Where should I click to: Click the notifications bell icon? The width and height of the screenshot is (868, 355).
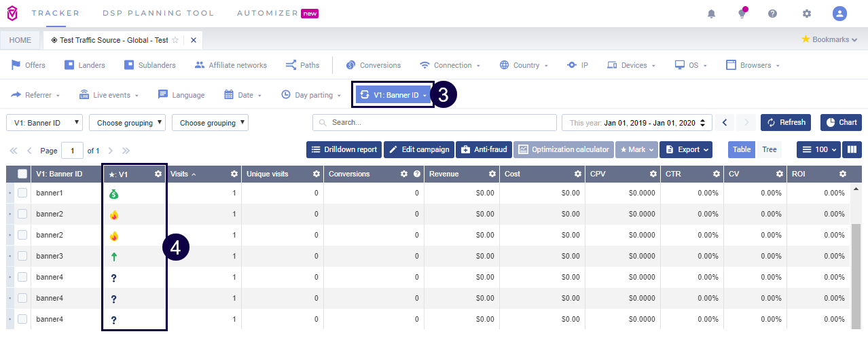click(x=712, y=14)
